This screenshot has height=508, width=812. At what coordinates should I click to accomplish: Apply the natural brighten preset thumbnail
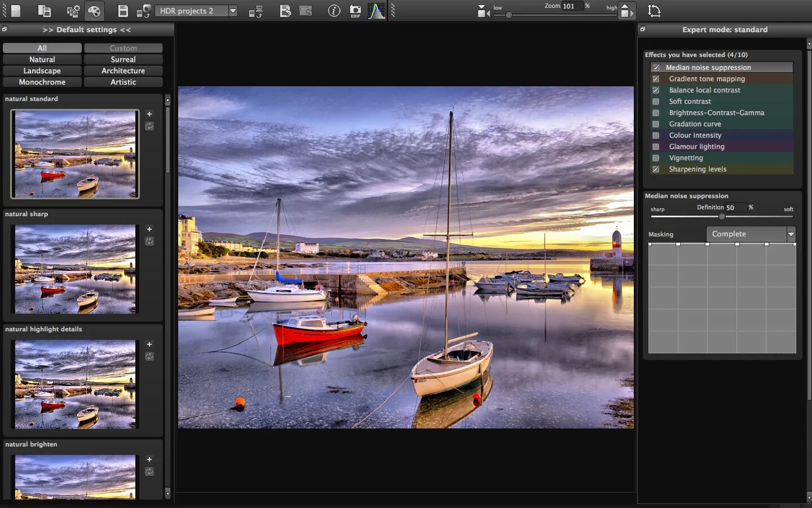point(75,477)
